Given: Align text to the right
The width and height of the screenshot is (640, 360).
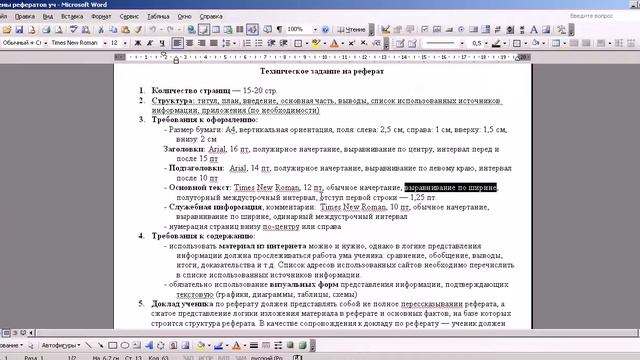Looking at the screenshot, I should 201,43.
